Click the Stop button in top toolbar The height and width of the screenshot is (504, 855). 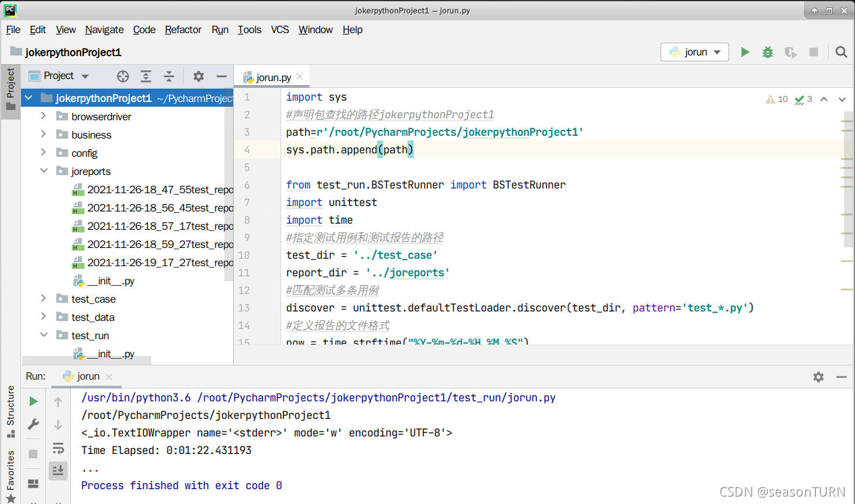tap(814, 52)
